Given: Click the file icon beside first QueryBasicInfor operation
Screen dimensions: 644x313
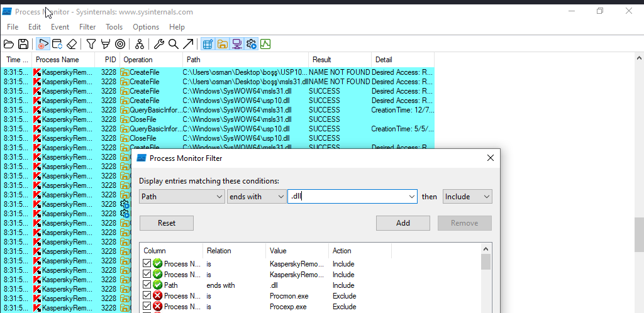Looking at the screenshot, I should tap(125, 110).
